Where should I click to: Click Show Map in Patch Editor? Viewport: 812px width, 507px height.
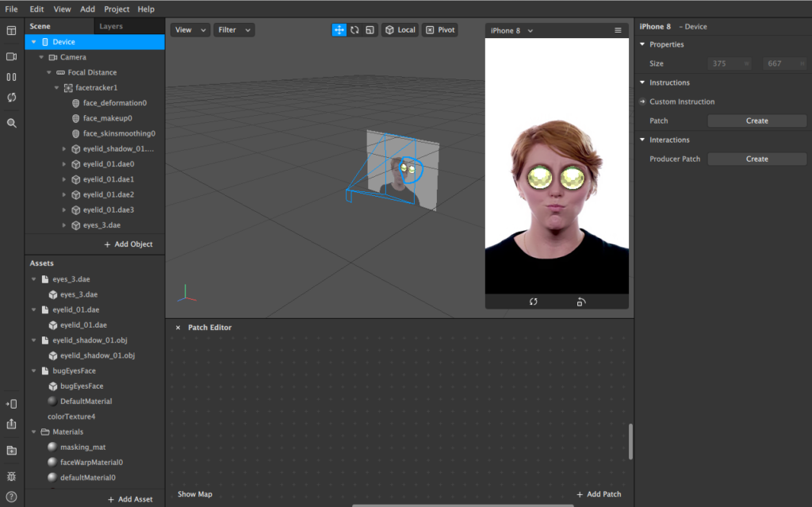[x=195, y=494]
